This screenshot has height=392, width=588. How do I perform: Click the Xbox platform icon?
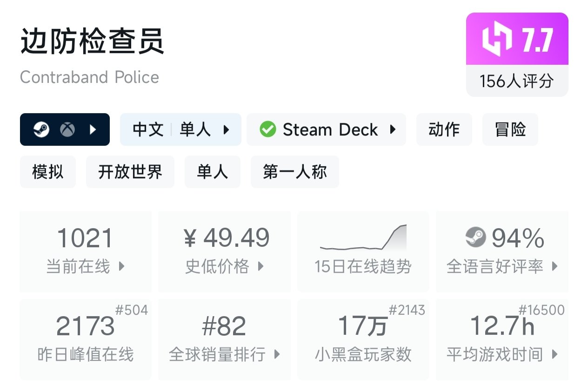coord(67,129)
